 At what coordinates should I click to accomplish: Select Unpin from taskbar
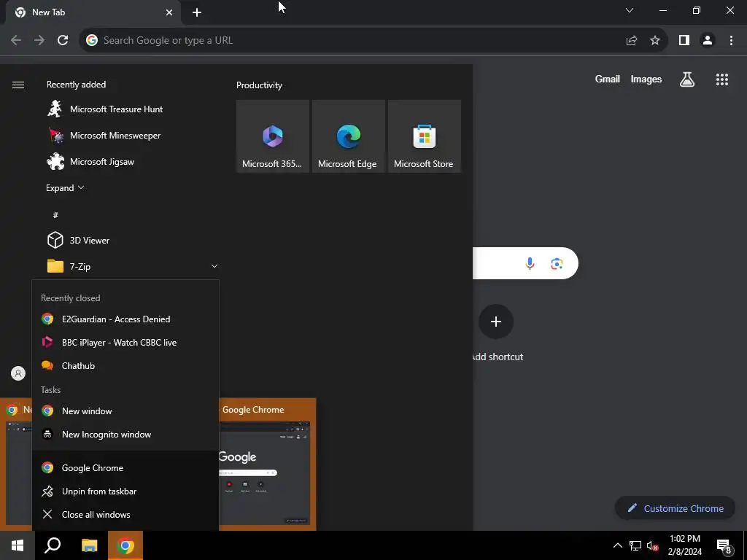(125, 491)
